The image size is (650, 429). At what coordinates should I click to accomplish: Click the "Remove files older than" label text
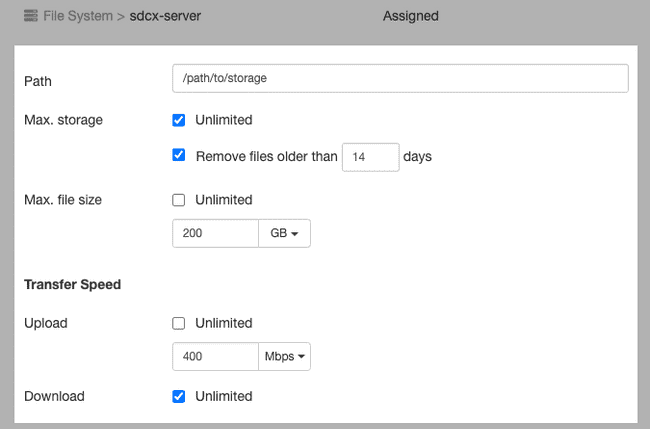pos(266,157)
